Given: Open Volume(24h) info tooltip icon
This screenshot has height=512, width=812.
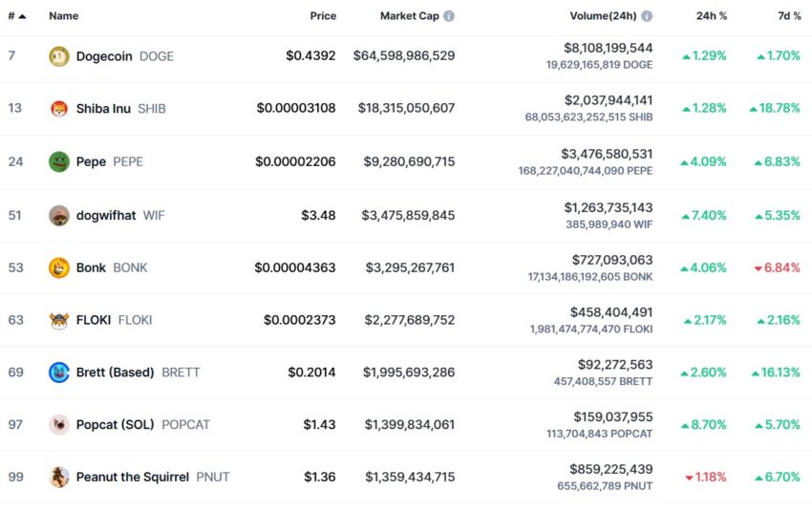Looking at the screenshot, I should (647, 16).
